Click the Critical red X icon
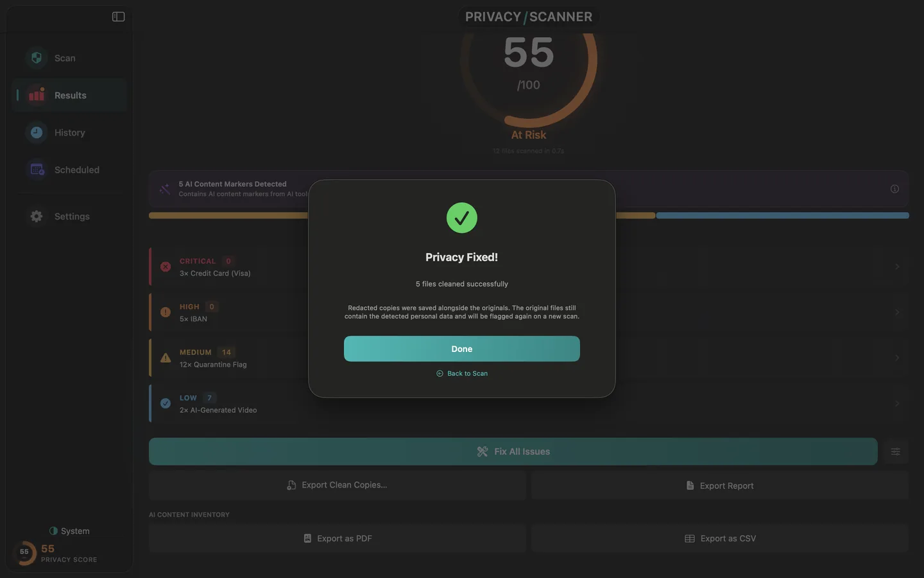This screenshot has height=578, width=924. click(166, 267)
